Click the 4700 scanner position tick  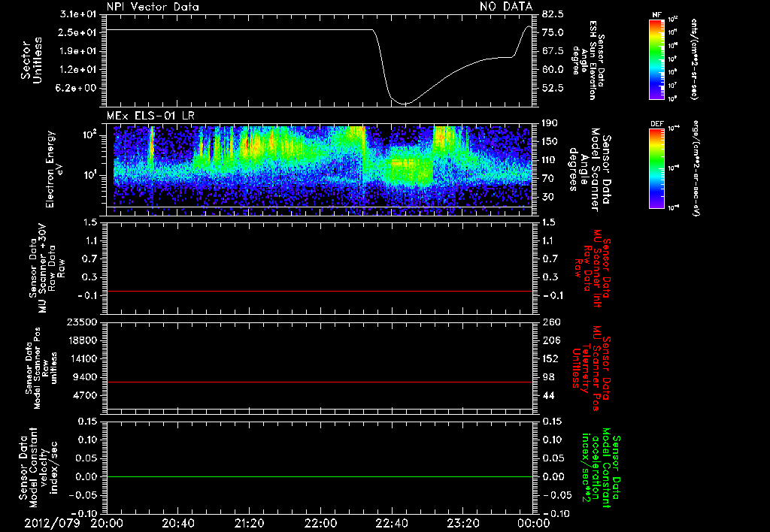(86, 395)
